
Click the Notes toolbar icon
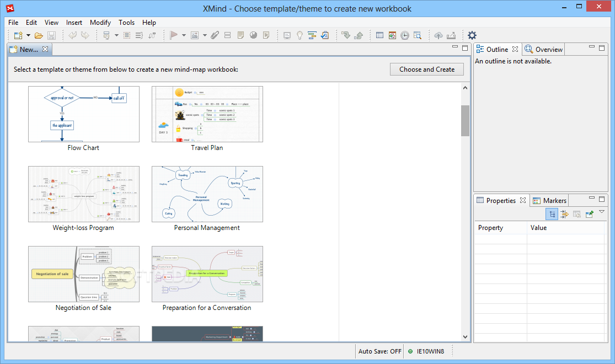[240, 35]
